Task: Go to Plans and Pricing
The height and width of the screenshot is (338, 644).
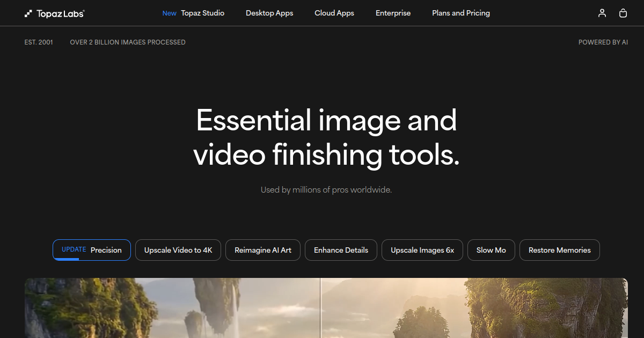Action: (x=461, y=13)
